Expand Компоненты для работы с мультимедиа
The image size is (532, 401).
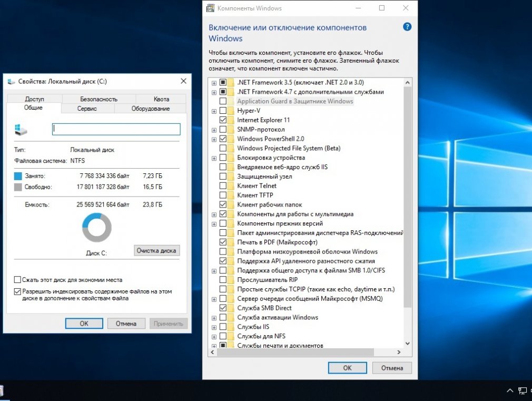coord(214,214)
